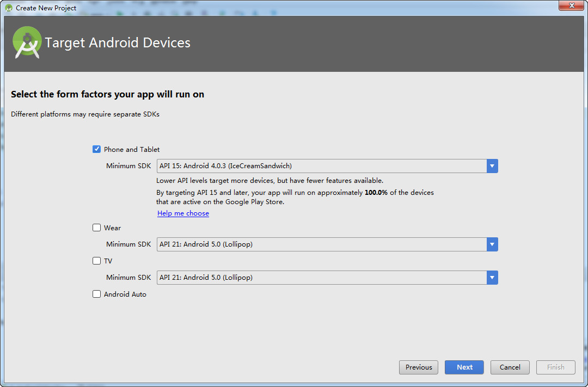Click the Different platforms may require separate SDKs text
This screenshot has width=588, height=387.
85,114
